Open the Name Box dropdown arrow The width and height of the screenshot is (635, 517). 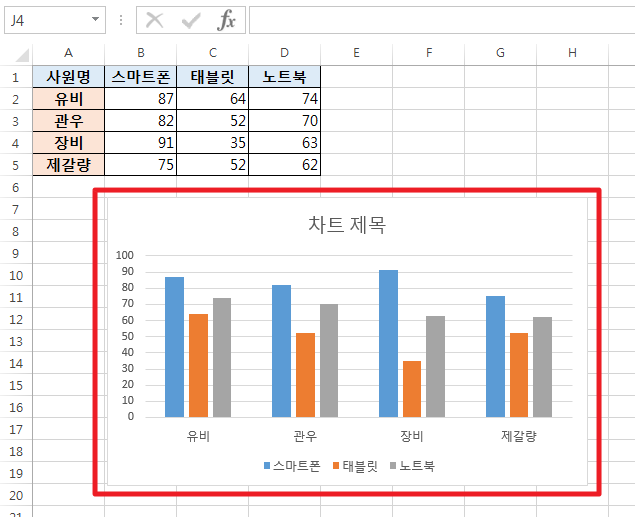pos(96,19)
